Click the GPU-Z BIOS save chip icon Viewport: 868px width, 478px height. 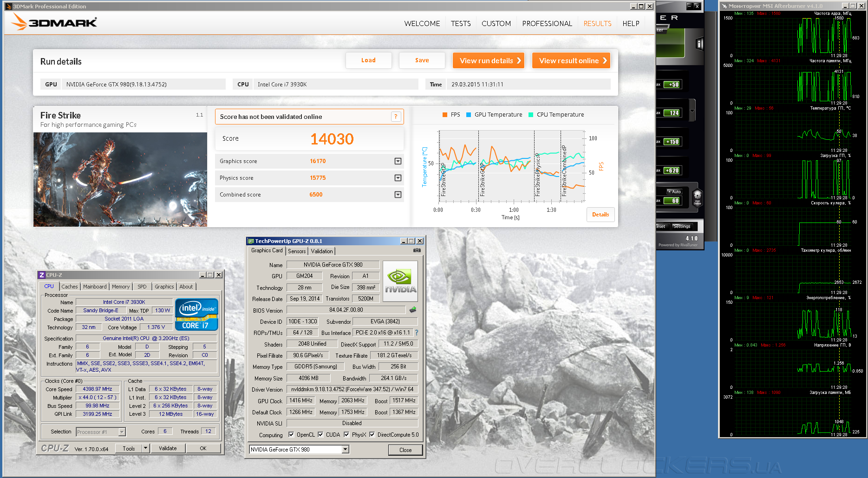coord(413,309)
